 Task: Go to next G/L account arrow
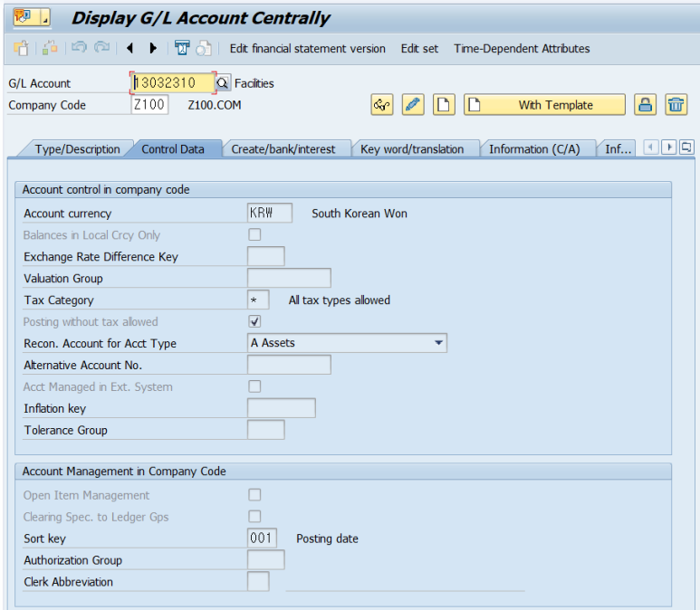pos(153,48)
